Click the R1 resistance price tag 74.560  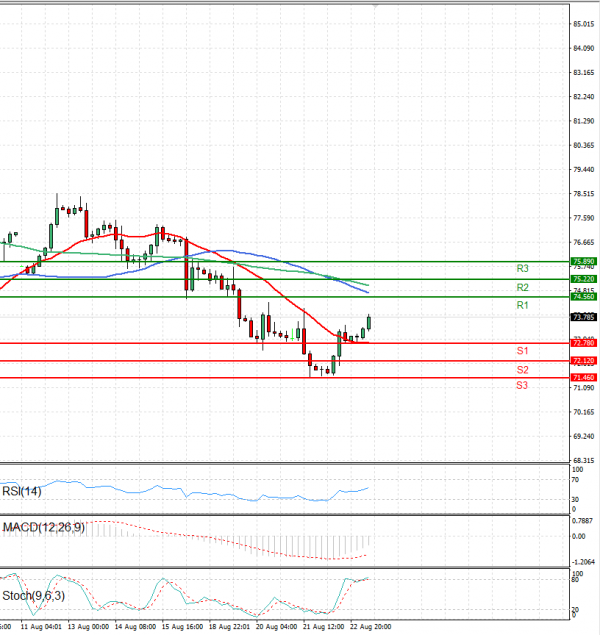coord(583,297)
